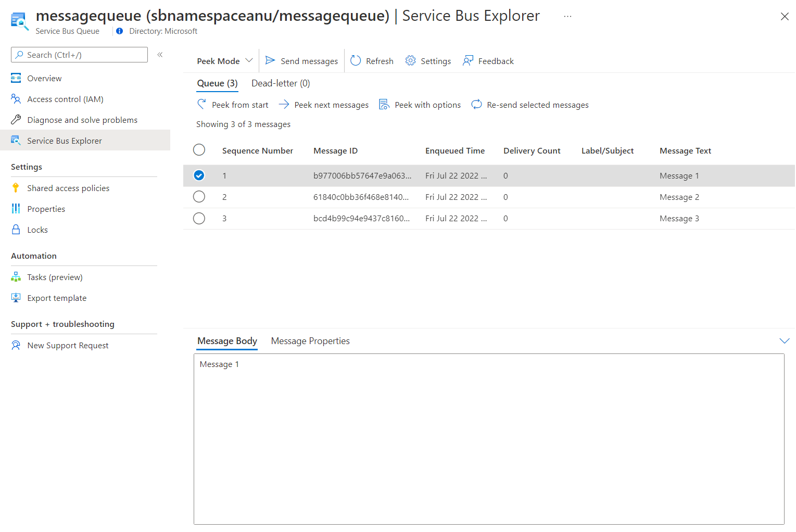The height and width of the screenshot is (532, 796).
Task: Collapse the search sidebar with double chevron
Action: (x=160, y=54)
